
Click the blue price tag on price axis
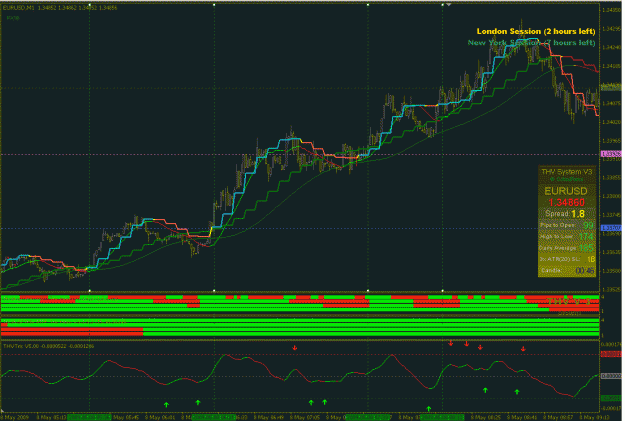pos(611,228)
